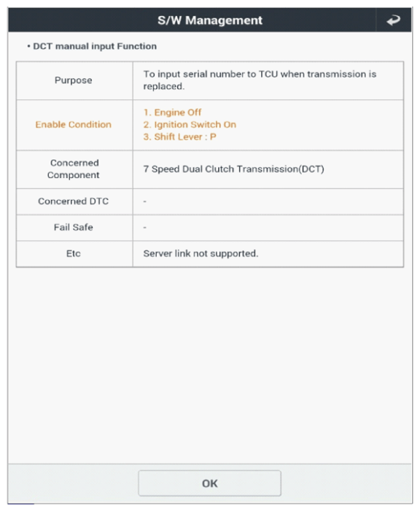Screen dimensions: 420x511
Task: Click the Etc row label
Action: pos(73,253)
